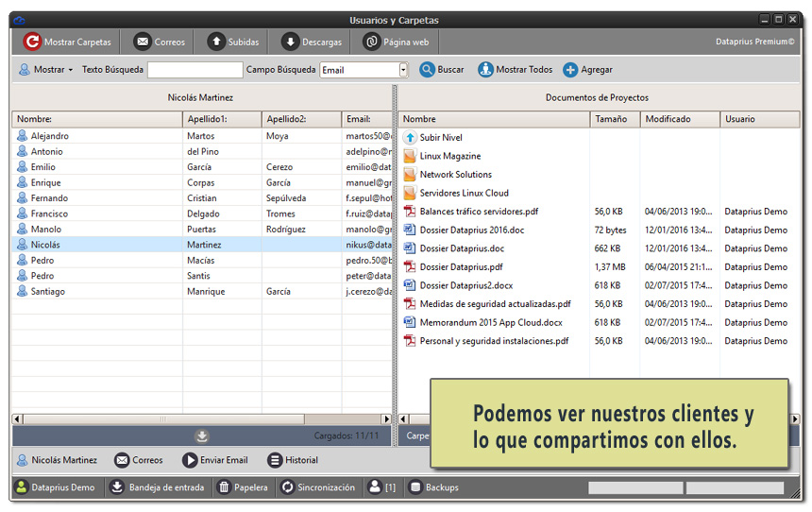Open Historial for the selected user
The height and width of the screenshot is (512, 812).
293,460
